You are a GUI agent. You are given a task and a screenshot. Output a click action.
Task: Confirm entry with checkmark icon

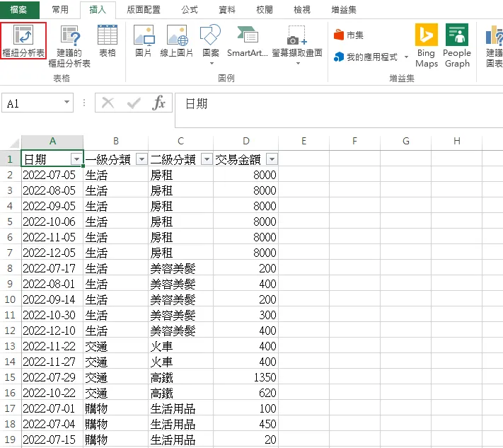pos(134,103)
